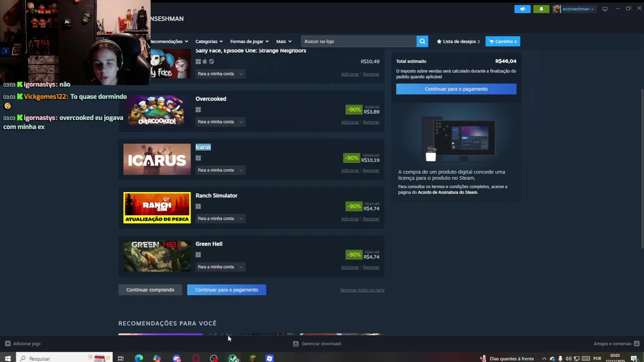
Task: Click the Windows platform icon under Ranch Simulator
Action: coord(198,206)
